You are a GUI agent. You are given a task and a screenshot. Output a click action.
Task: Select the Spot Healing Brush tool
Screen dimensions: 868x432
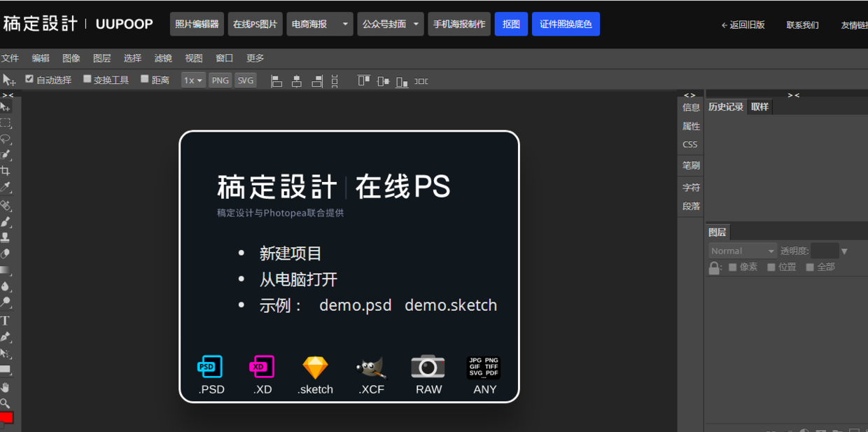[x=5, y=206]
